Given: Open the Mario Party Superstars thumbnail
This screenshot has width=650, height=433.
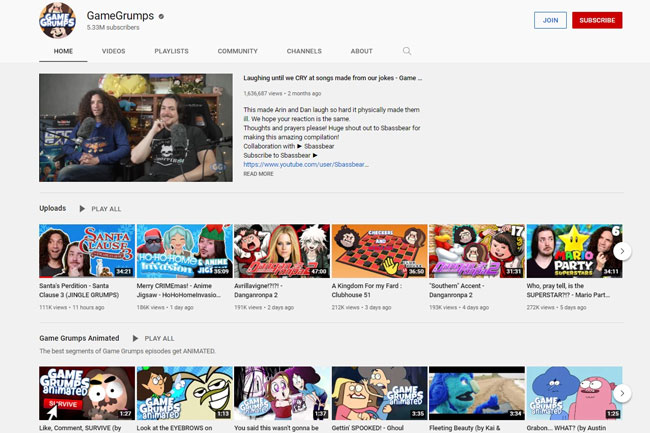Looking at the screenshot, I should [x=574, y=251].
